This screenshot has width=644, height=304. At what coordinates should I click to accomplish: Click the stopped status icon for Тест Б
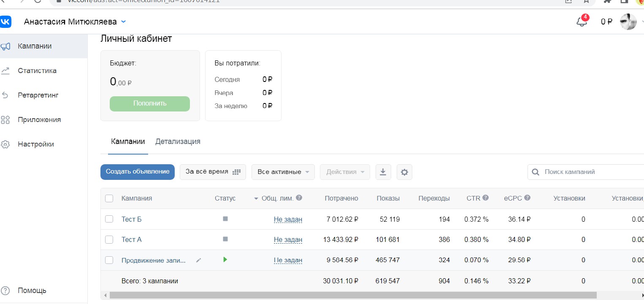pos(225,219)
